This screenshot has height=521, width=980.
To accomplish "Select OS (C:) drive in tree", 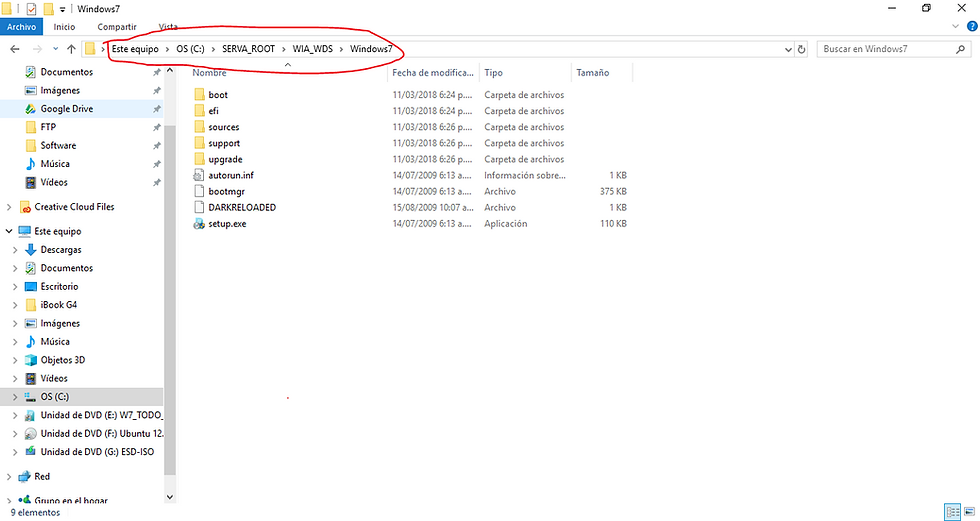I will [54, 397].
